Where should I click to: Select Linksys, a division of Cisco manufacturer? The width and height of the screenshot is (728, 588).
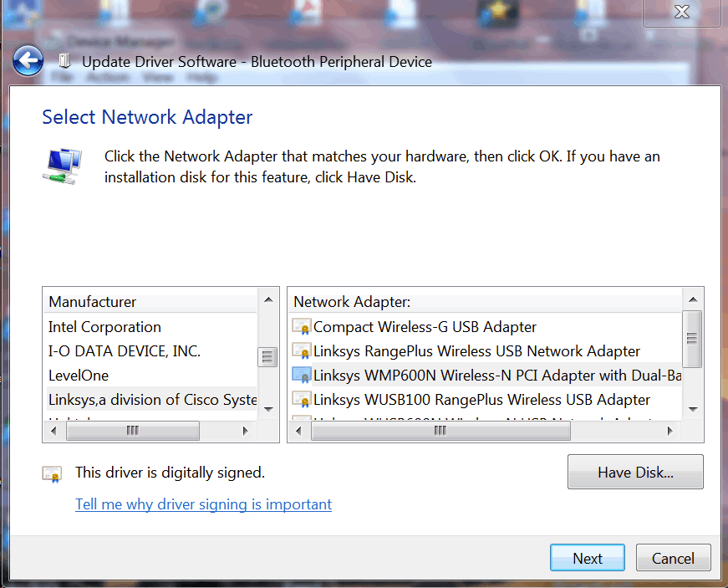point(151,400)
